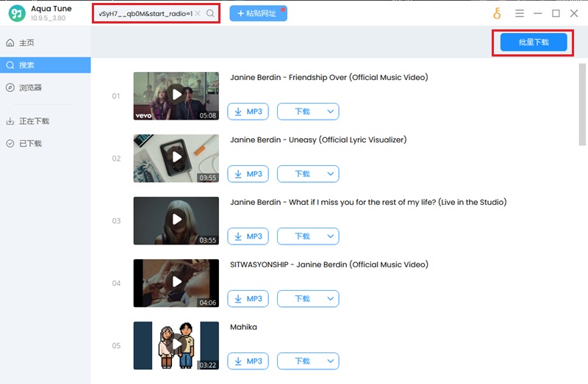Download MP3 for Mahika
588x384 pixels.
pyautogui.click(x=248, y=361)
